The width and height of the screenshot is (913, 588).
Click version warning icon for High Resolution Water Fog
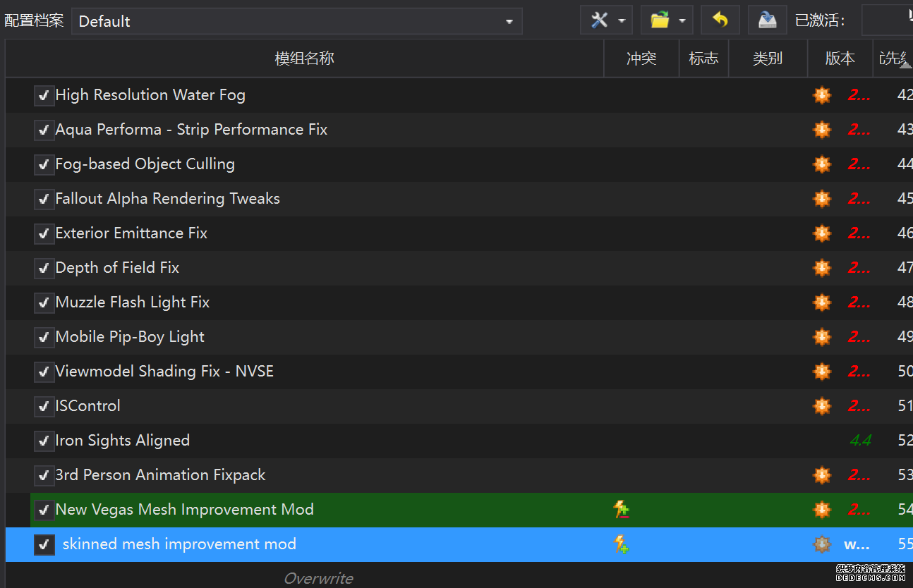coord(822,95)
